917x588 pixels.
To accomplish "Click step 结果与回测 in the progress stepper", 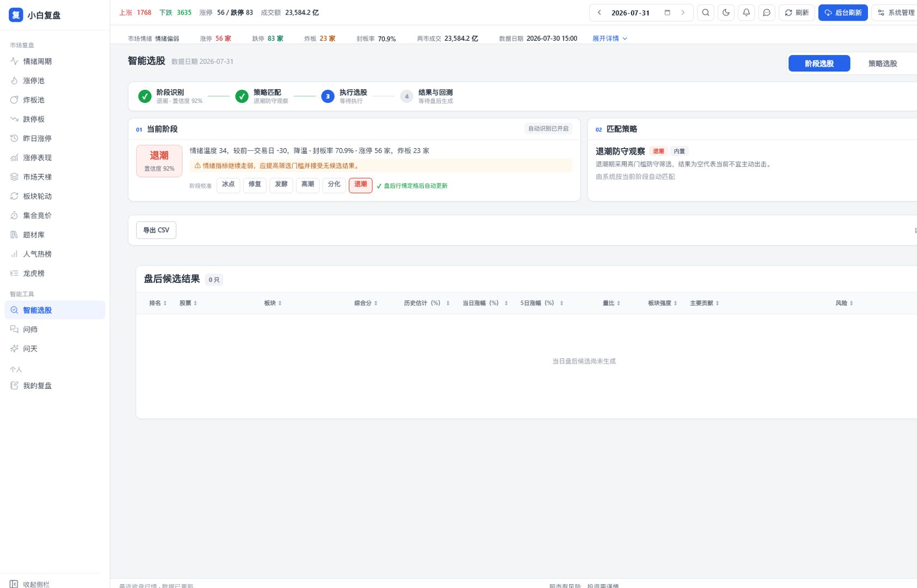I will [x=427, y=96].
